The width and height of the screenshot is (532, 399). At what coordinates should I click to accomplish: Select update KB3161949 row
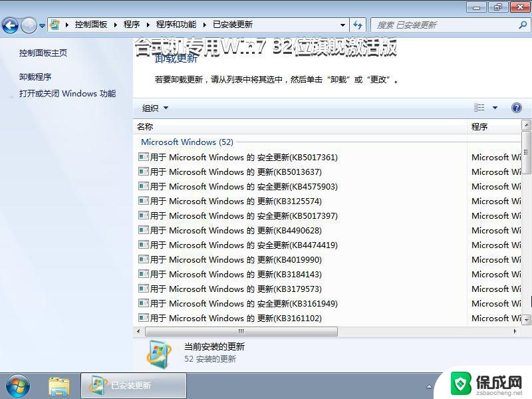238,303
